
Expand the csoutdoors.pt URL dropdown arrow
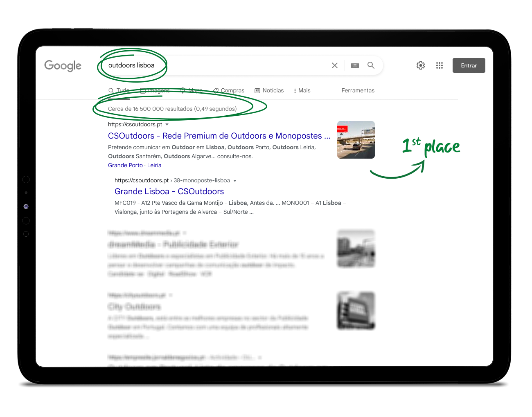pyautogui.click(x=167, y=124)
